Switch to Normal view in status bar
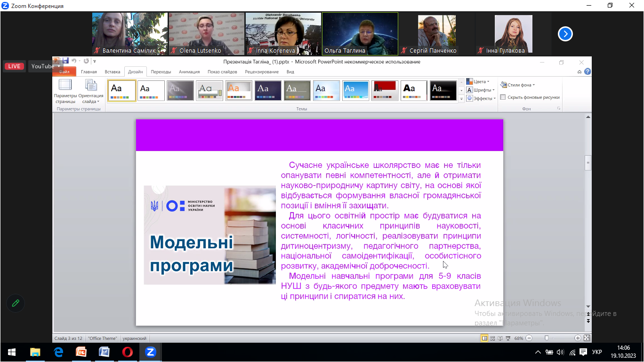The height and width of the screenshot is (362, 644). click(x=484, y=338)
